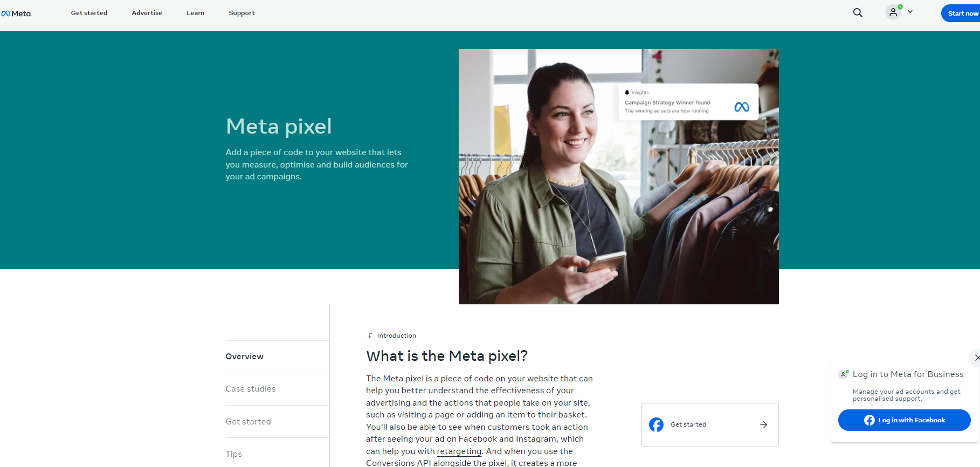Viewport: 980px width, 467px height.
Task: Open the search magnifier icon
Action: click(x=858, y=13)
